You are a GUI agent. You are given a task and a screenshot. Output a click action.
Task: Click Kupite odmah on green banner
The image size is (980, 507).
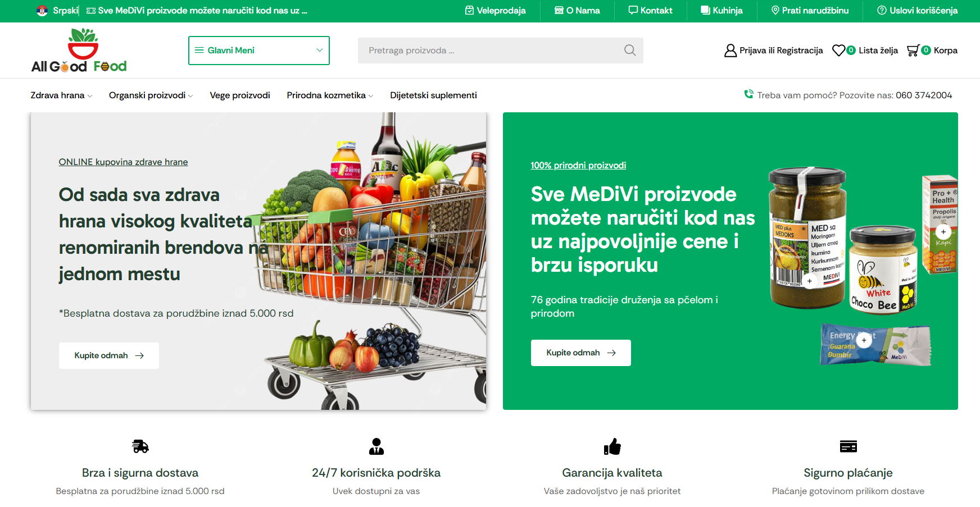[581, 353]
